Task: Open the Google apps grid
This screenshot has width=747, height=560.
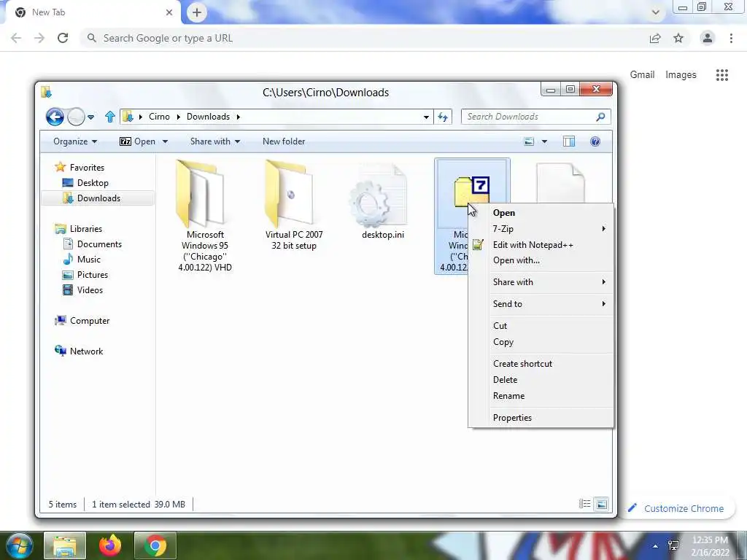Action: coord(722,75)
